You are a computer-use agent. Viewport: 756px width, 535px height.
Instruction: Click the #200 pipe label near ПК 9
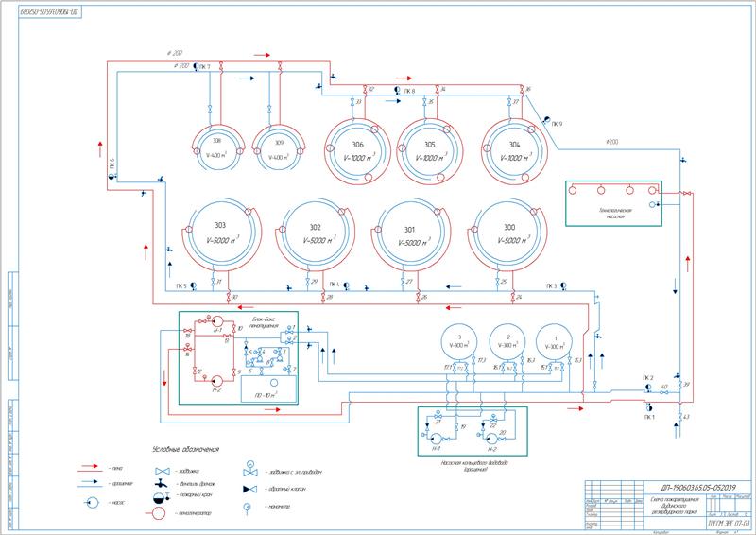pyautogui.click(x=611, y=142)
